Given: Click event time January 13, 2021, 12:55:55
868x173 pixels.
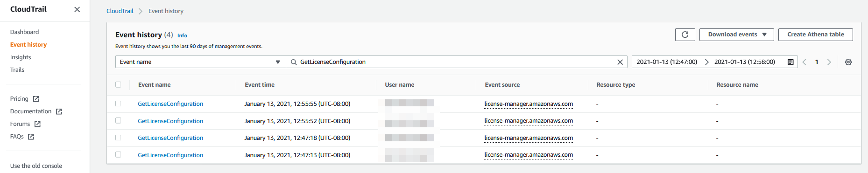Looking at the screenshot, I should [x=297, y=104].
